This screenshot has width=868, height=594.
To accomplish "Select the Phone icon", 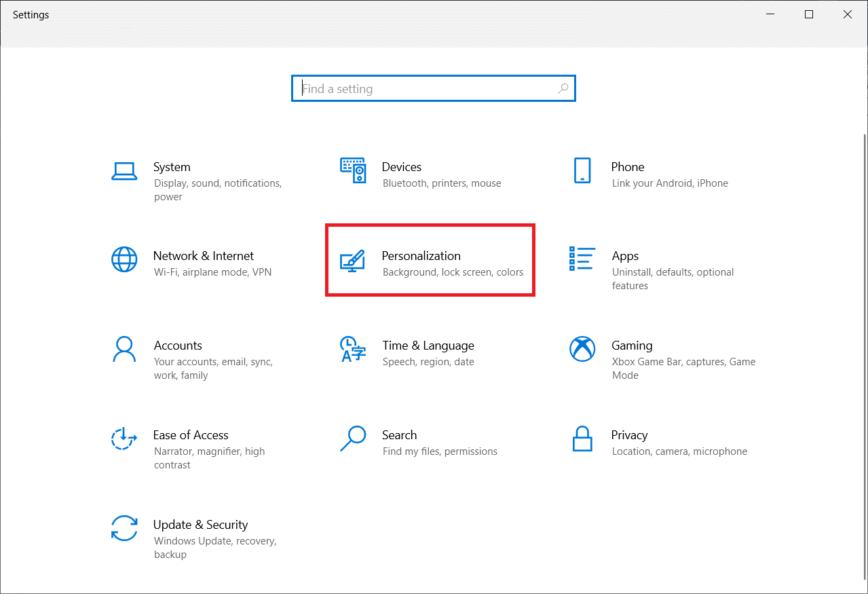I will (x=582, y=170).
